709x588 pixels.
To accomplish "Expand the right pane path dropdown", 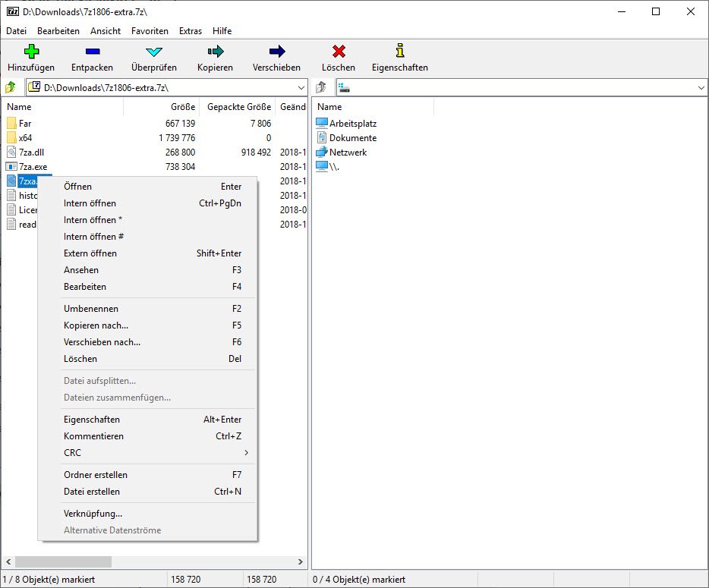I will [x=701, y=88].
